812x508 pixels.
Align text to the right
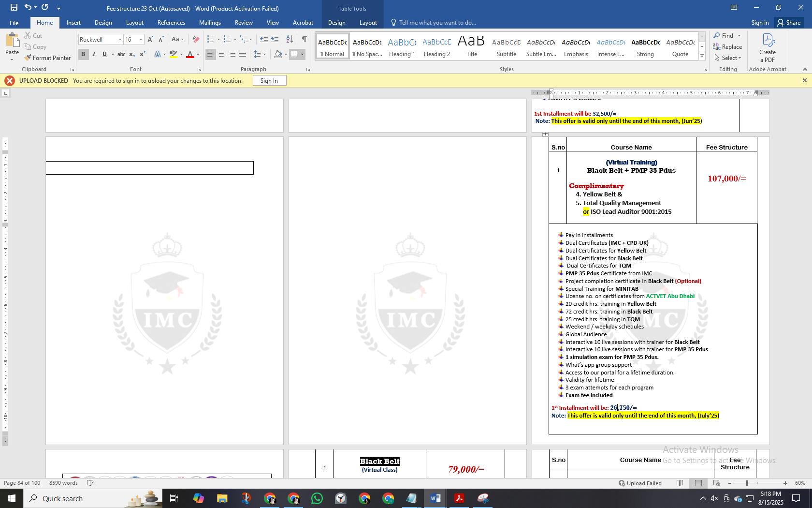pos(232,54)
